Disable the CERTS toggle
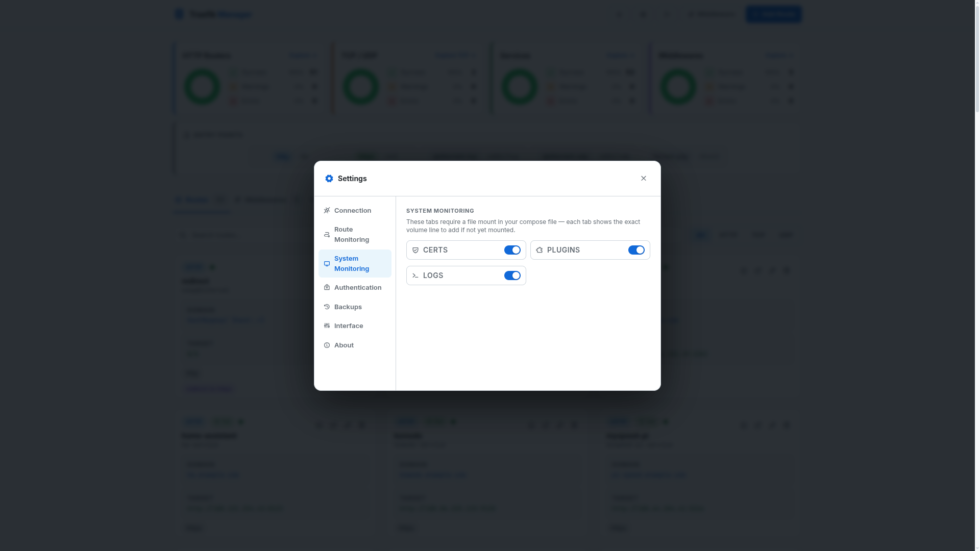The height and width of the screenshot is (551, 980). pyautogui.click(x=512, y=250)
